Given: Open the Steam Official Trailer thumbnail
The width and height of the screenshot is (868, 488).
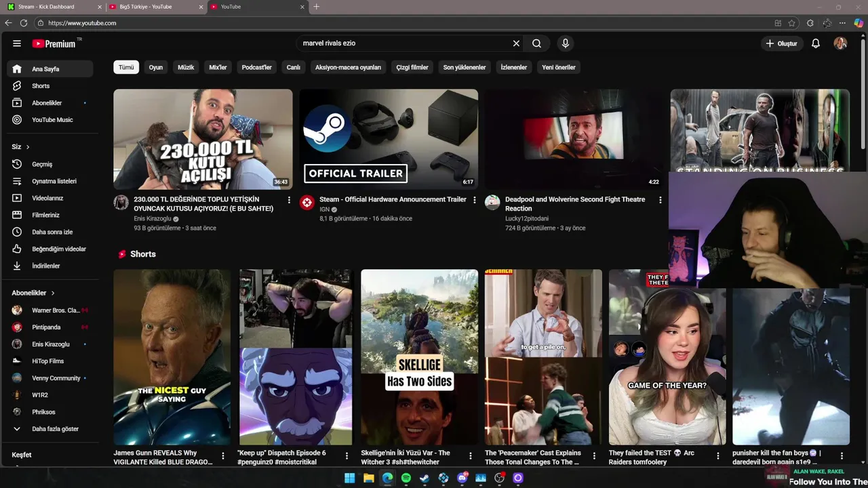Looking at the screenshot, I should pos(389,139).
